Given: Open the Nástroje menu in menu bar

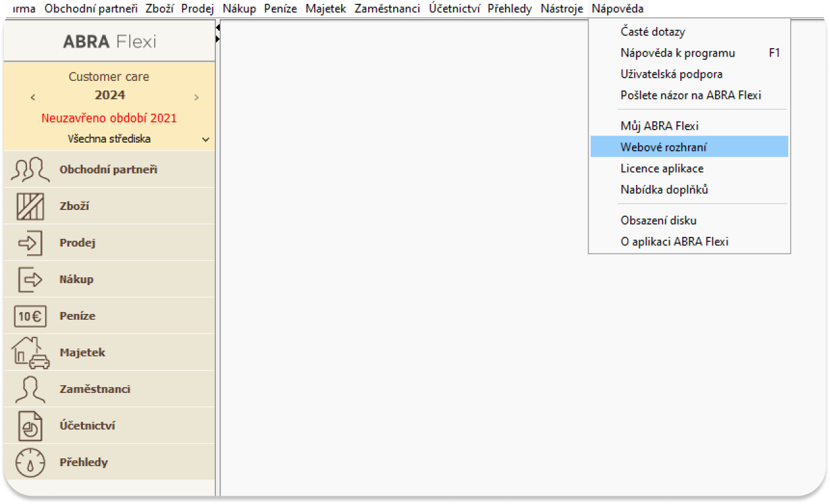Looking at the screenshot, I should [x=561, y=9].
